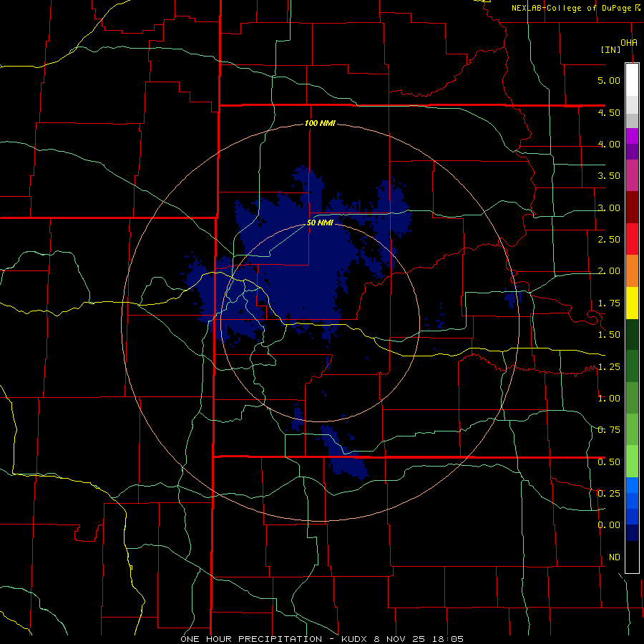Click the 0.75 scale value
Image resolution: width=644 pixels, height=644 pixels.
pos(609,430)
